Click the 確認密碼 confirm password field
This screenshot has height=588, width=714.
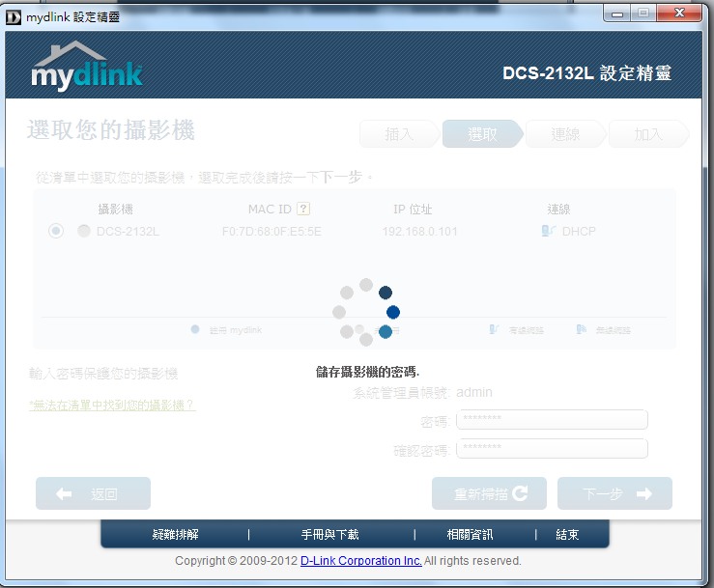point(552,449)
